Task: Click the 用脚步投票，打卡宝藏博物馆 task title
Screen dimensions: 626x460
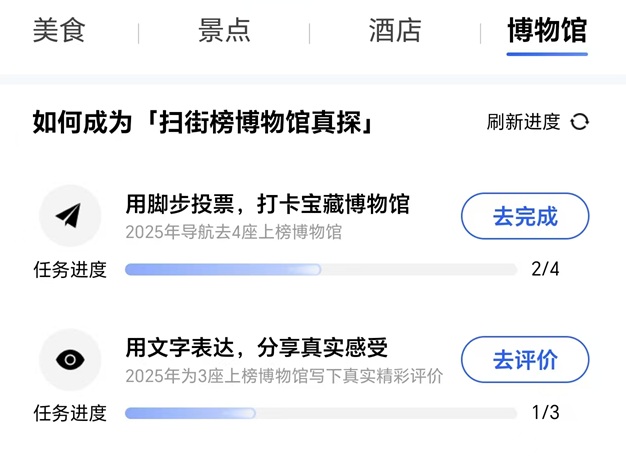Action: (x=267, y=205)
